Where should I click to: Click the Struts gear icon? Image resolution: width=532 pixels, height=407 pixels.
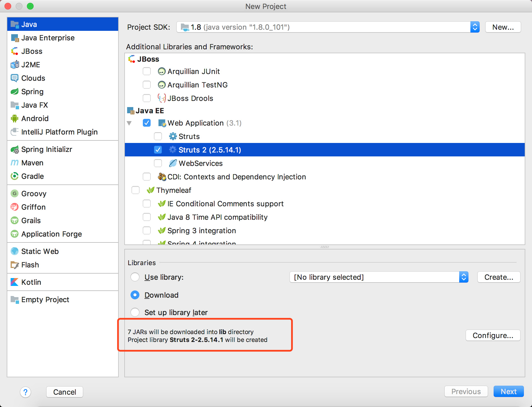(x=173, y=137)
